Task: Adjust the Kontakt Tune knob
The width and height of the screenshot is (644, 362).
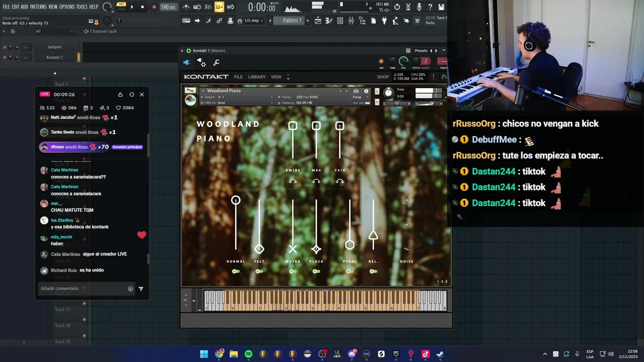Action: pyautogui.click(x=388, y=93)
